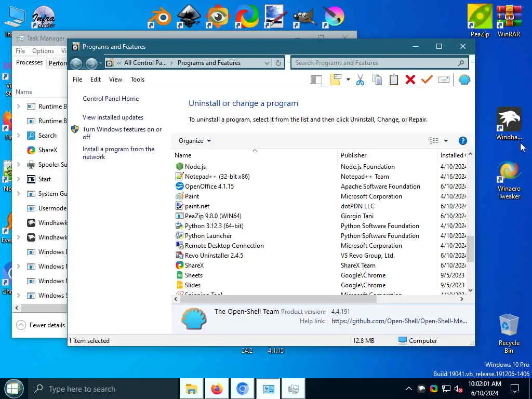Click the Back navigation arrow
This screenshot has height=399, width=532.
tap(76, 63)
